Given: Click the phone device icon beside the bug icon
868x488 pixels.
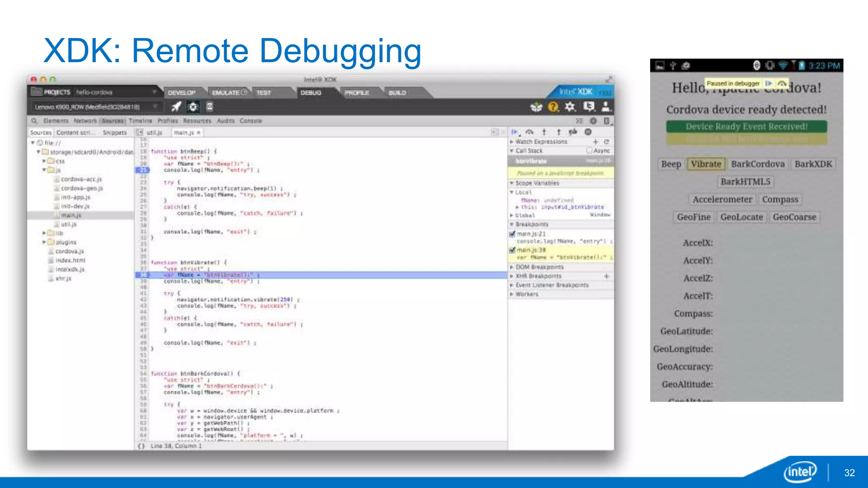Looking at the screenshot, I should pyautogui.click(x=209, y=106).
